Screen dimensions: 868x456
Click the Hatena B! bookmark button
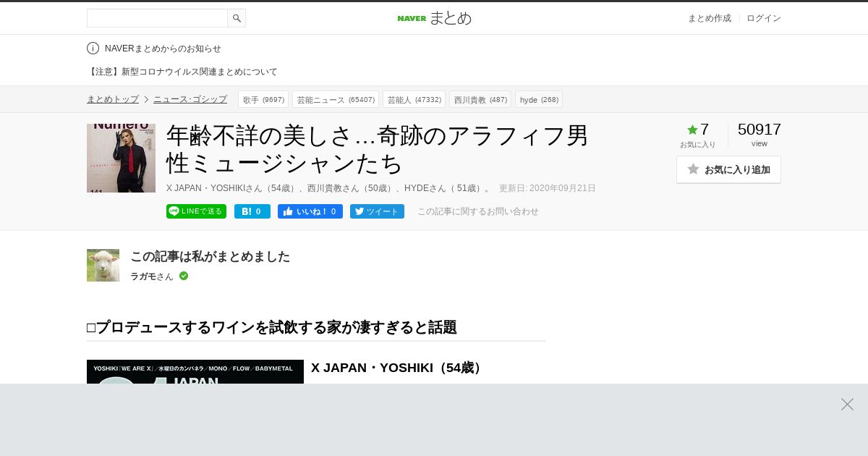tap(252, 211)
